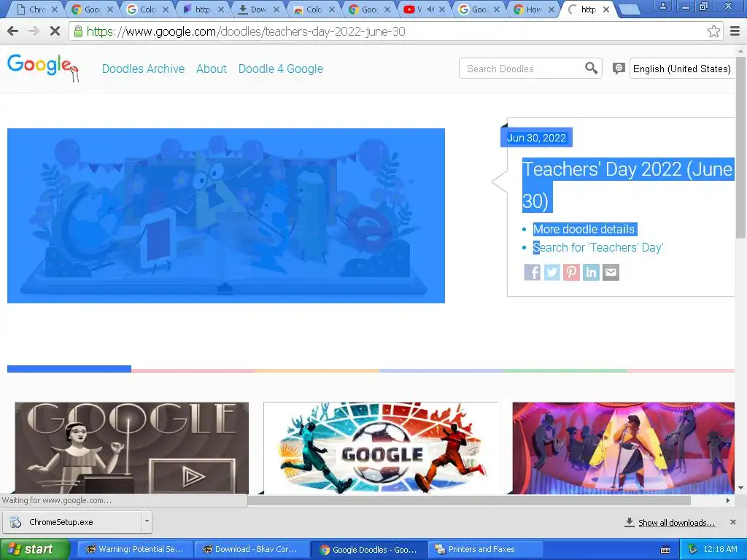The width and height of the screenshot is (747, 560).
Task: Share the doodle on Facebook
Action: click(532, 273)
